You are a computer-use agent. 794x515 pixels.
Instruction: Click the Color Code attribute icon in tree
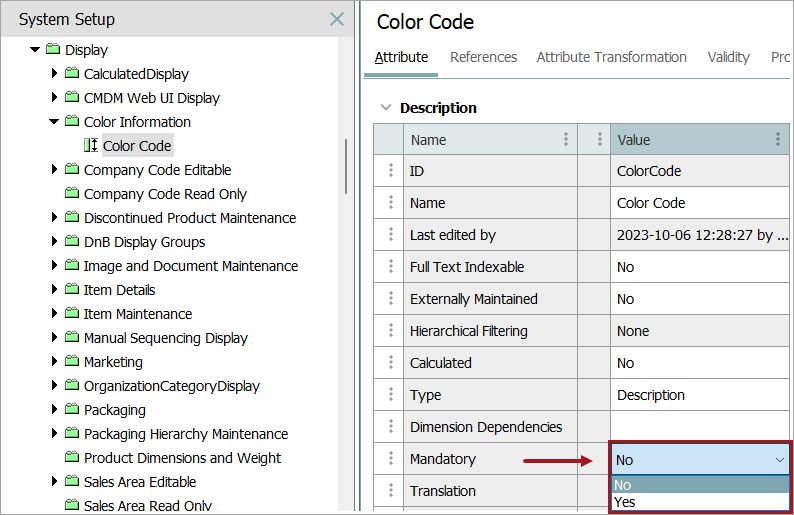(x=91, y=146)
